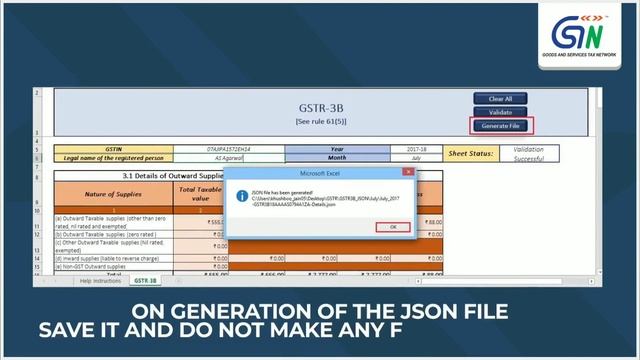Click the 'Validation Successful' status cell
This screenshot has height=360, width=640.
pyautogui.click(x=529, y=153)
